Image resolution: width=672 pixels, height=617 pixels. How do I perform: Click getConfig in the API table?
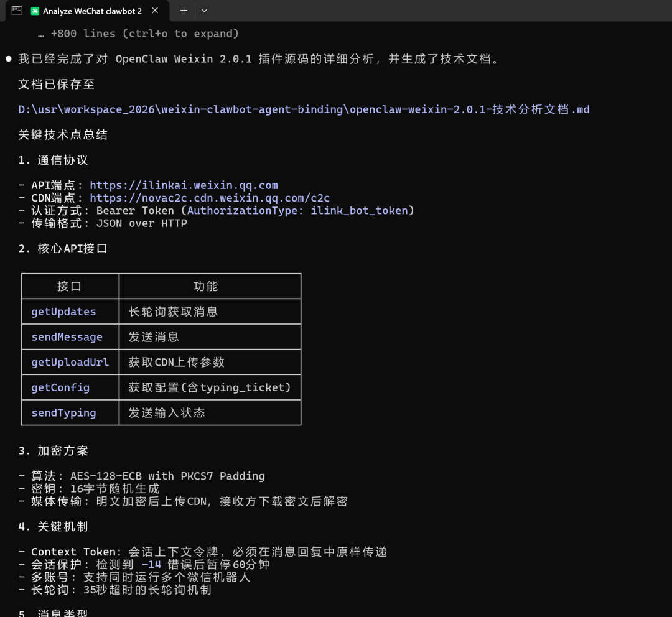(60, 387)
